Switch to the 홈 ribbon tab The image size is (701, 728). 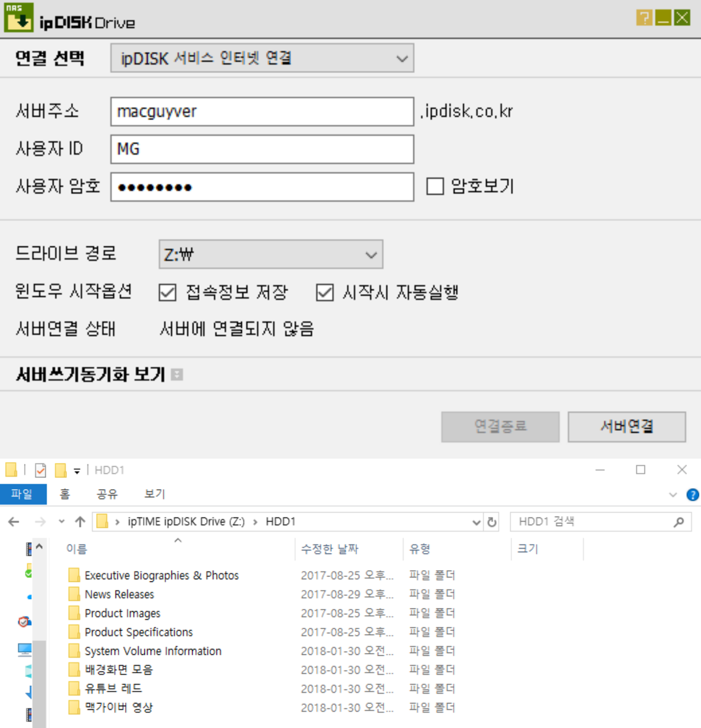(x=65, y=494)
